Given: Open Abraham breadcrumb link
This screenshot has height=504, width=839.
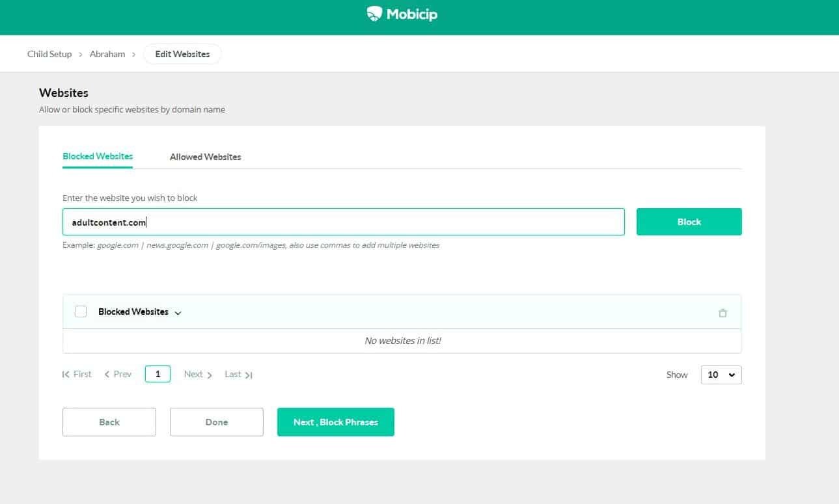Looking at the screenshot, I should [107, 54].
